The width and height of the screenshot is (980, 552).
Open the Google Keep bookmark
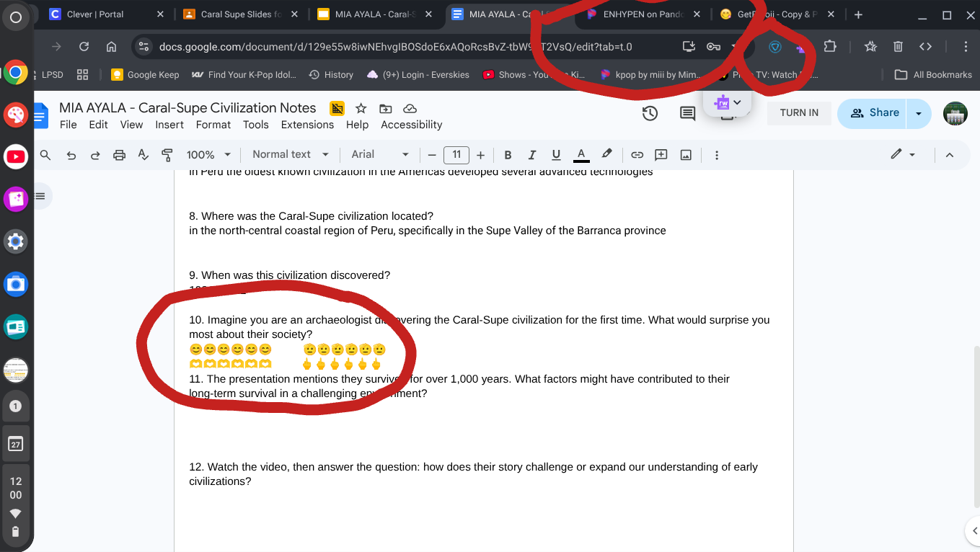click(x=145, y=74)
